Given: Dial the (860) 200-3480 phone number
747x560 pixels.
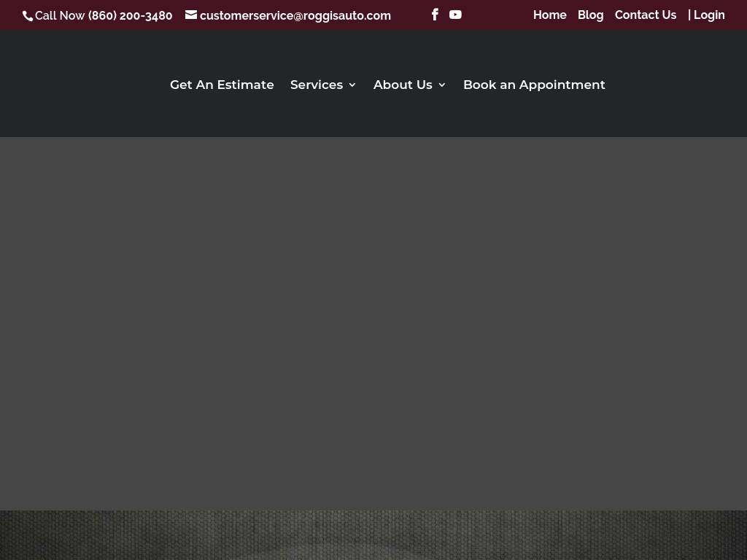Looking at the screenshot, I should (x=130, y=16).
